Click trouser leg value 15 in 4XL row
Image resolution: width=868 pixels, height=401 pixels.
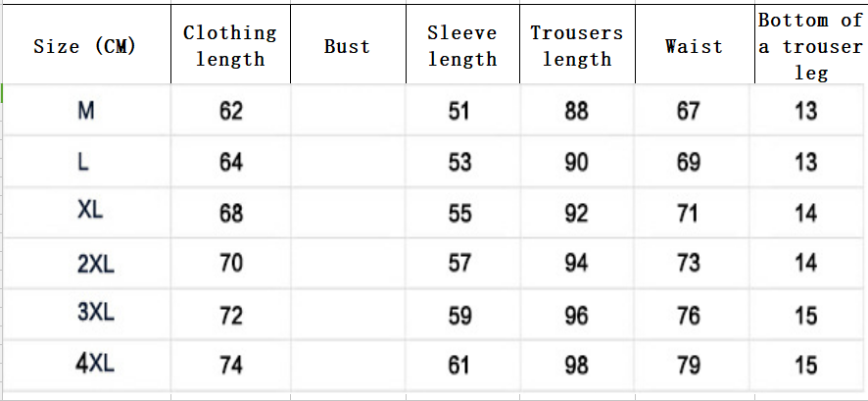pyautogui.click(x=805, y=366)
